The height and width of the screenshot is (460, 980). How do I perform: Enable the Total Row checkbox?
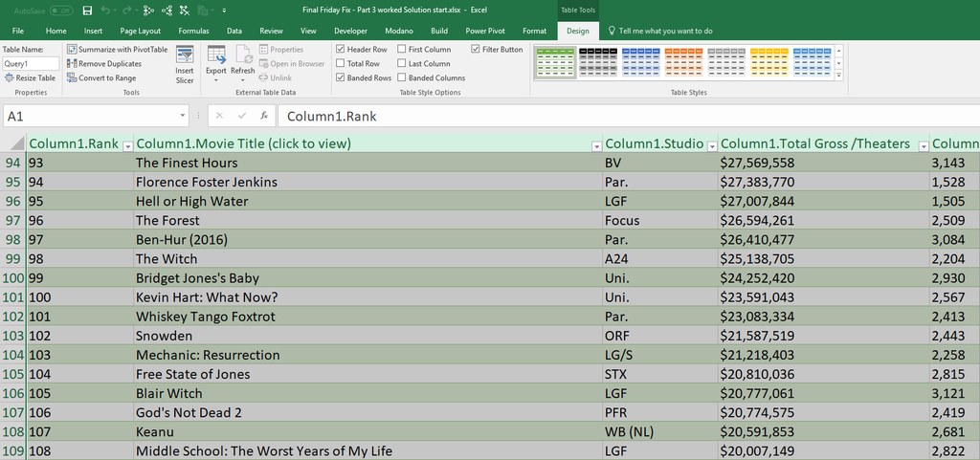(x=340, y=64)
